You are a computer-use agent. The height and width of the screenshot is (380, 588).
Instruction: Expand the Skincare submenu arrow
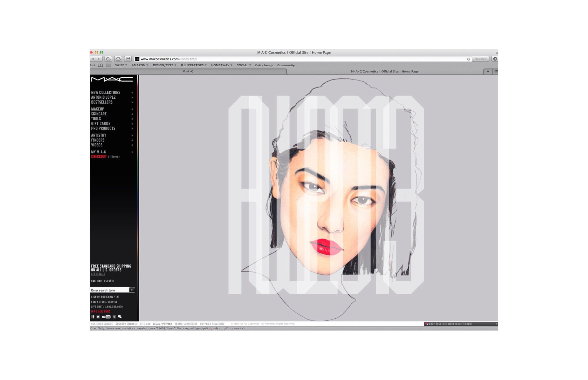pos(132,114)
